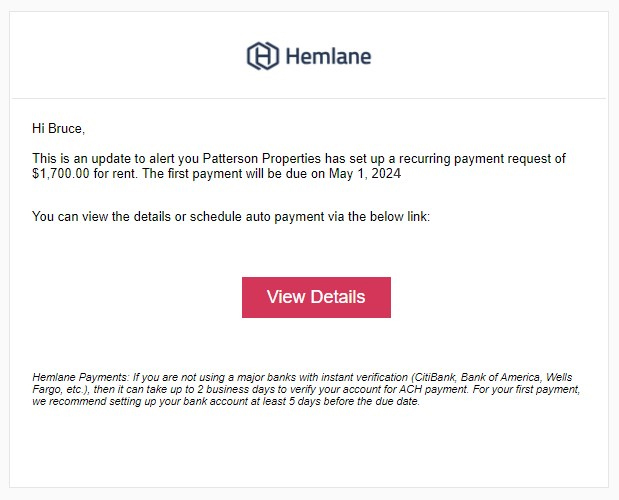Screen dimensions: 619x500
Task: Click the Hemlane wordmark text
Action: tap(328, 56)
